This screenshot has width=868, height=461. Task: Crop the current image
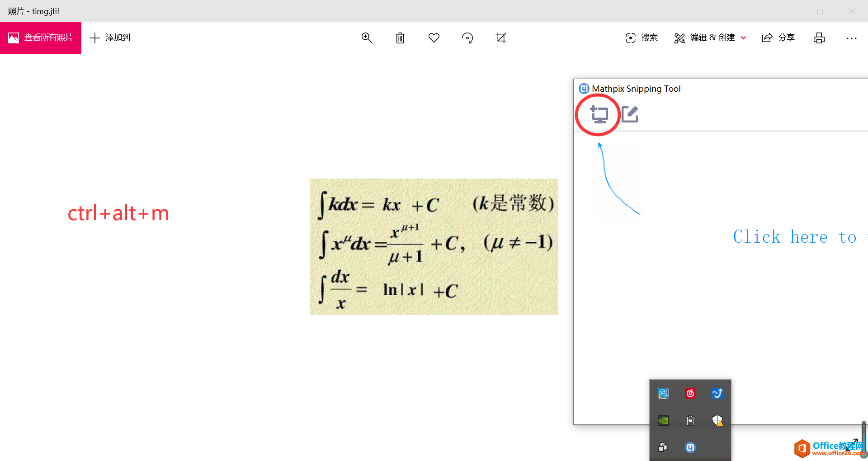point(500,38)
